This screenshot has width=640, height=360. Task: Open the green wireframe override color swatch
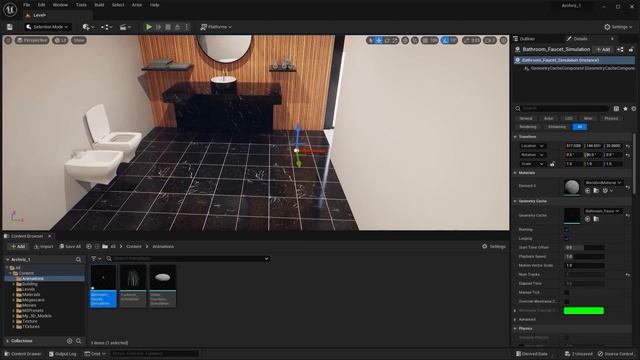coord(584,311)
